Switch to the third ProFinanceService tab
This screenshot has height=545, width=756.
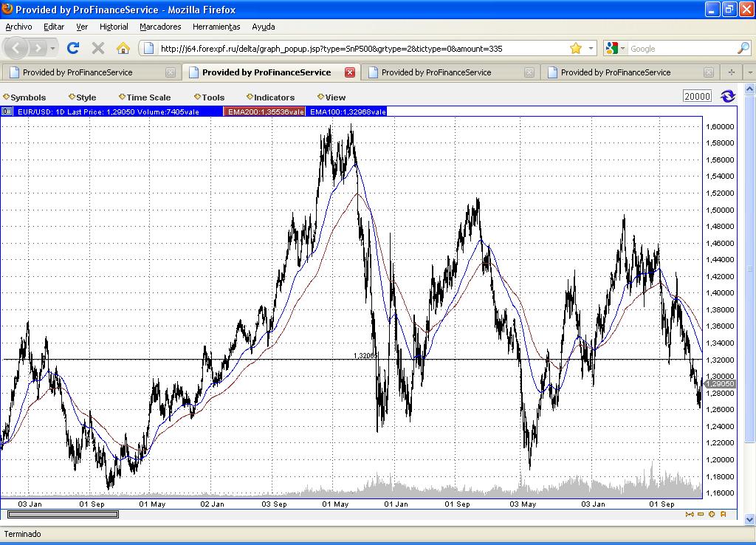(x=436, y=72)
